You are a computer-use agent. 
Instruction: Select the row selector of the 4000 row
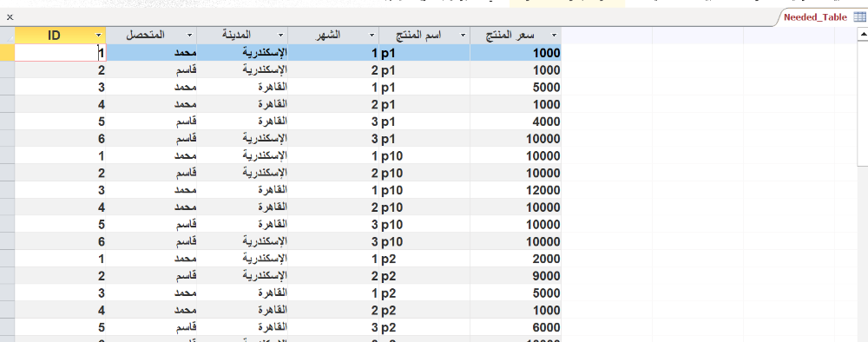pos(7,122)
